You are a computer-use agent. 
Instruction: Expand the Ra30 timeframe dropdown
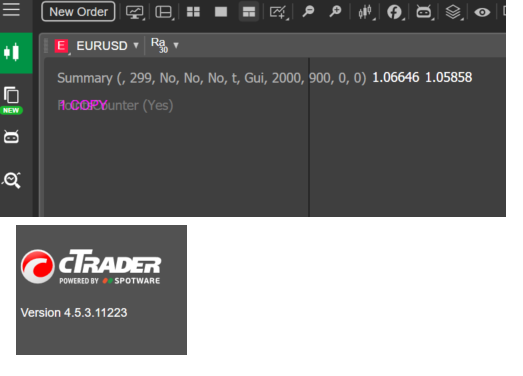(176, 45)
